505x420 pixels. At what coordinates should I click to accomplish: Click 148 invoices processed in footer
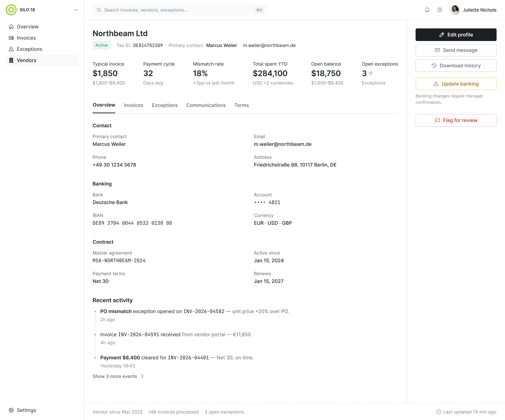tap(173, 412)
